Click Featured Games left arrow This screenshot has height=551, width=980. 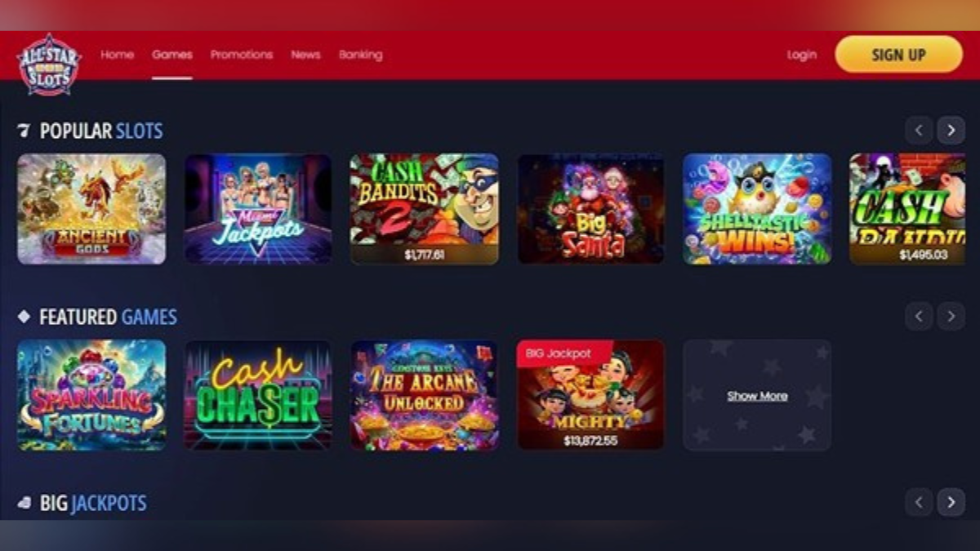point(919,317)
